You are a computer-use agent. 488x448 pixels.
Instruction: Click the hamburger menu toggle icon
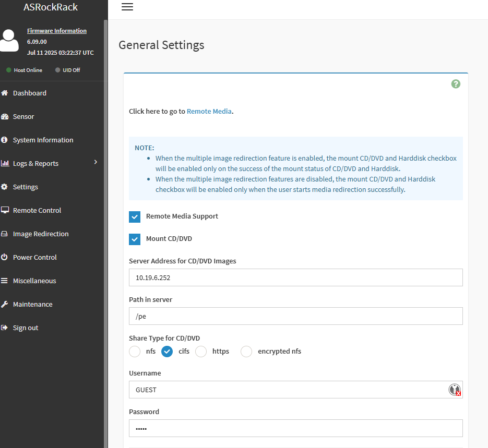tap(127, 7)
